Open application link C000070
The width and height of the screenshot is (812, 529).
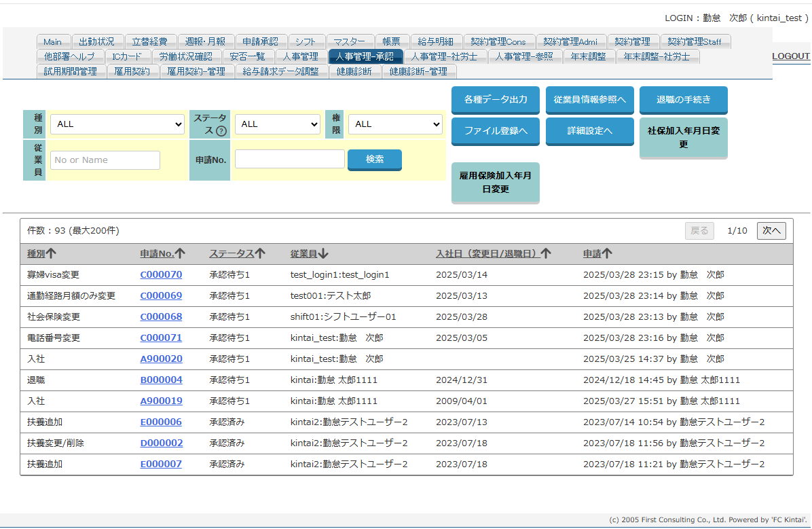161,275
